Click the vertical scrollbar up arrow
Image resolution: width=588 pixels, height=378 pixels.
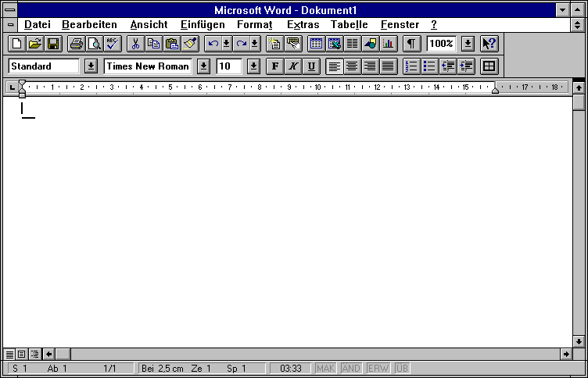[x=579, y=87]
